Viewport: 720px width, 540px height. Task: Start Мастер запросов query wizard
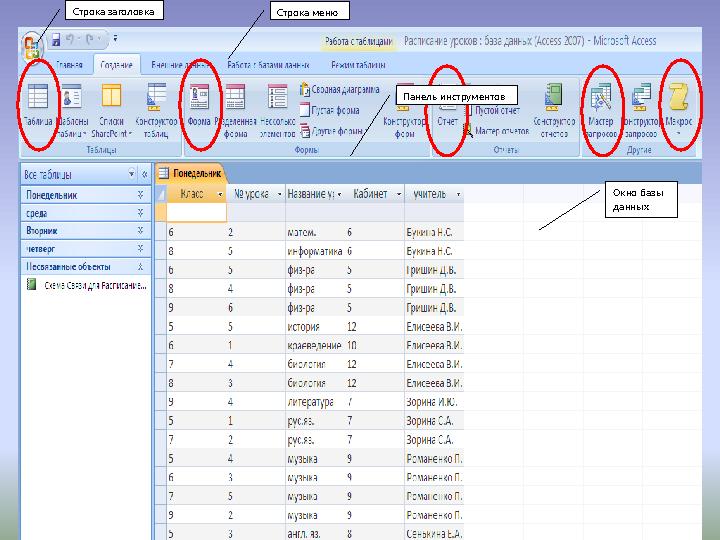600,110
